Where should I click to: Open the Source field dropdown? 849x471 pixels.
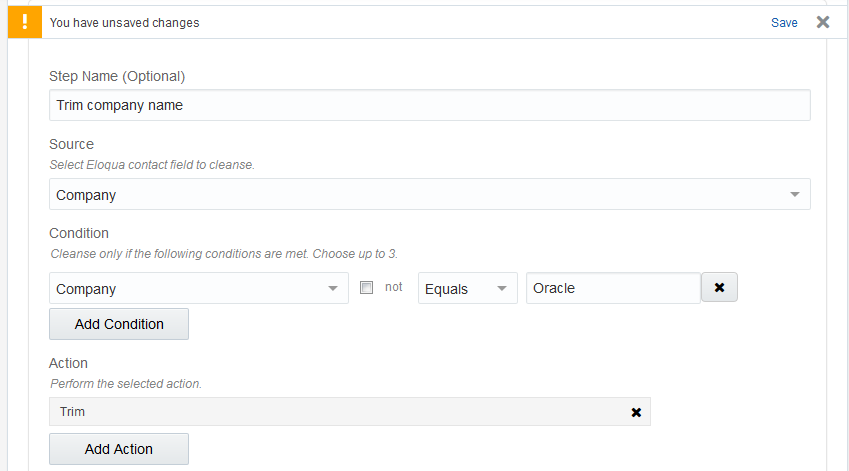[x=429, y=195]
